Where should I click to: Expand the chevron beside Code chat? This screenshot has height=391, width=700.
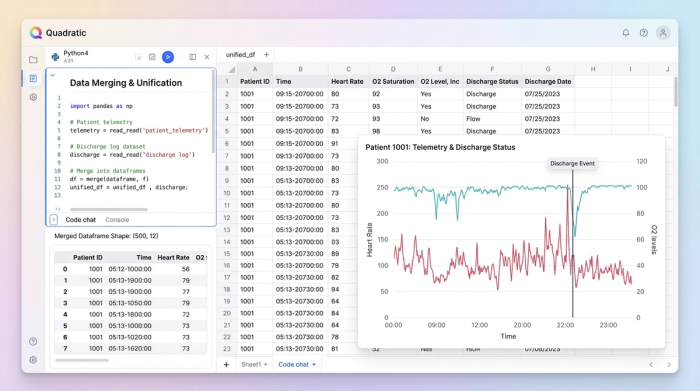(54, 219)
